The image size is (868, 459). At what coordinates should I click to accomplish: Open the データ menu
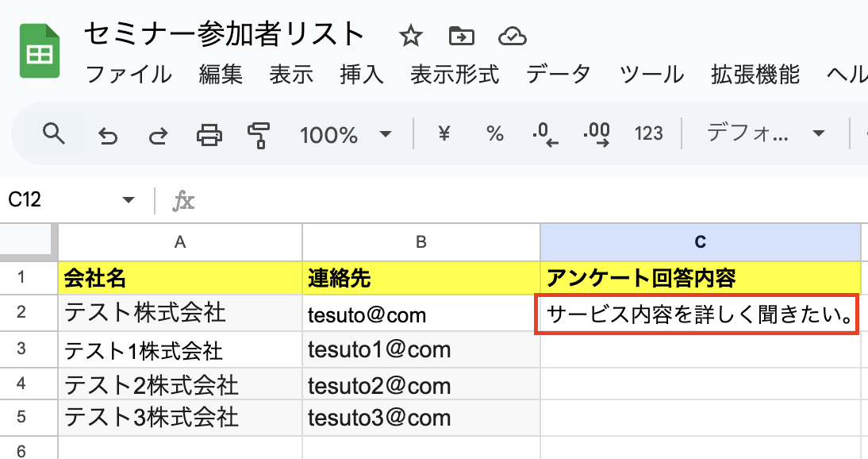pyautogui.click(x=559, y=75)
